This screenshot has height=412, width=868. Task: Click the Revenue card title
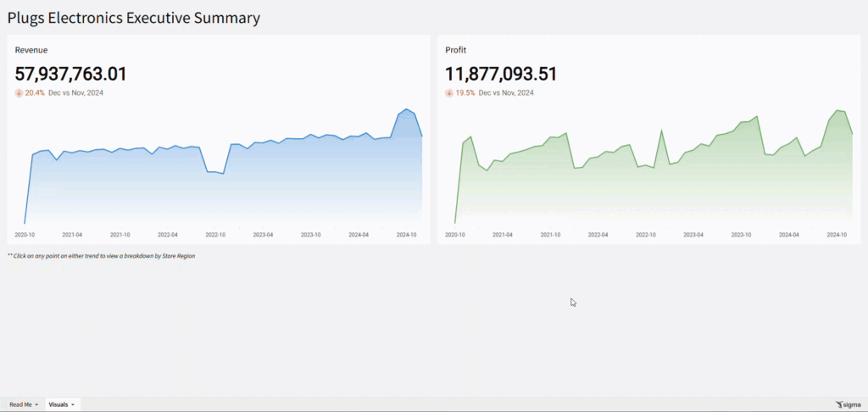click(30, 50)
